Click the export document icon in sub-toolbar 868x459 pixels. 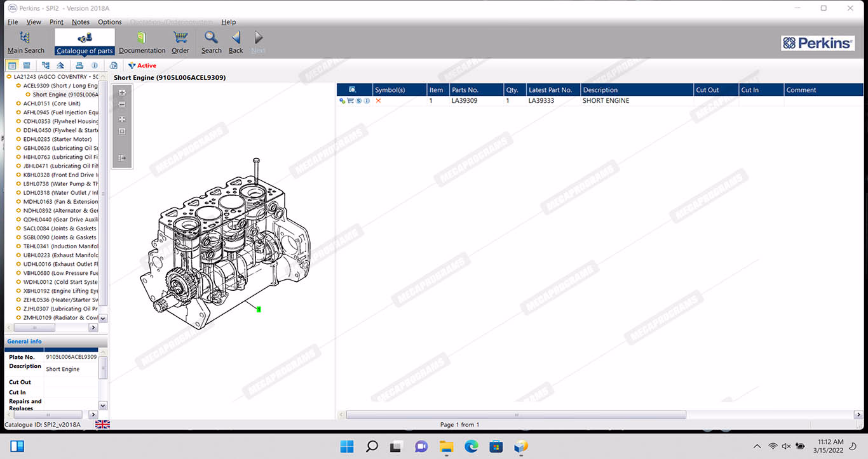click(114, 65)
